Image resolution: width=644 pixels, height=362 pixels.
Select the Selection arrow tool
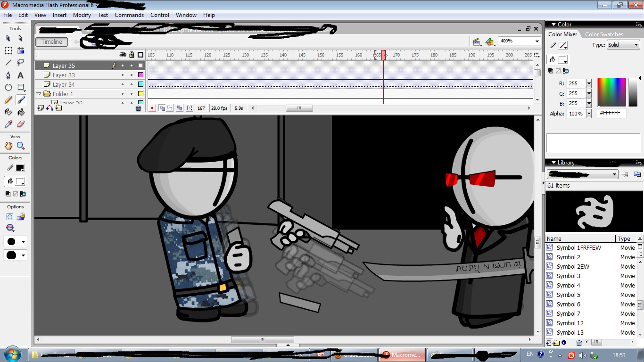click(x=8, y=38)
